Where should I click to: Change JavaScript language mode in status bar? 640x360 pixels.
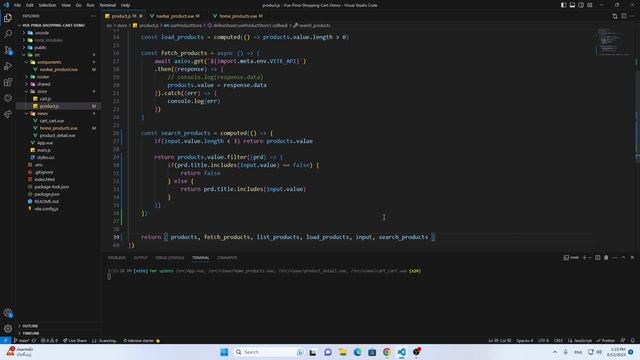coord(580,340)
